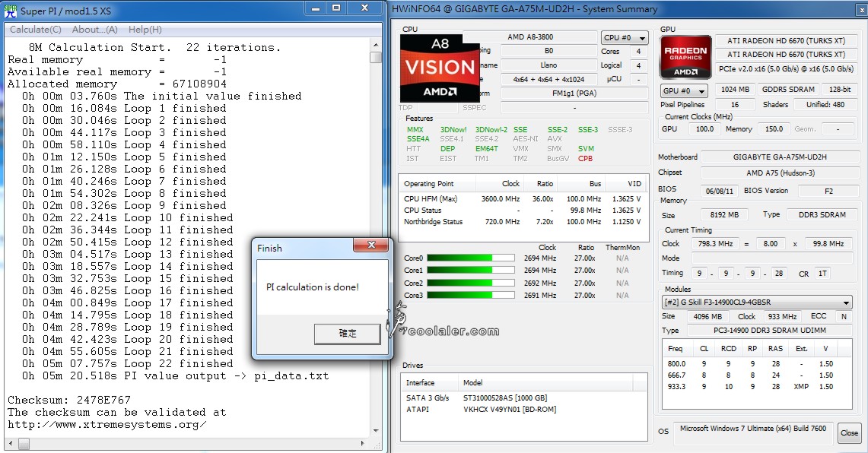Close the Finish dialog with its X
The image size is (868, 453).
[x=371, y=245]
